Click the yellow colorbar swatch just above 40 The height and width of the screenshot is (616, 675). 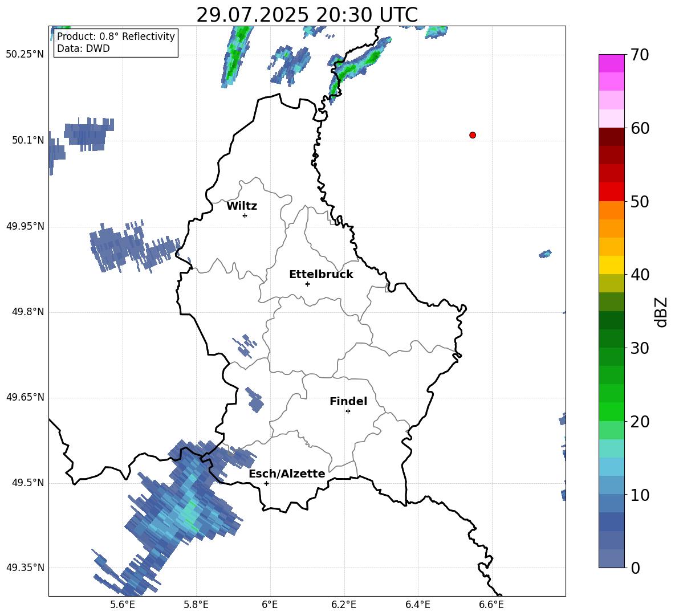[x=611, y=266]
